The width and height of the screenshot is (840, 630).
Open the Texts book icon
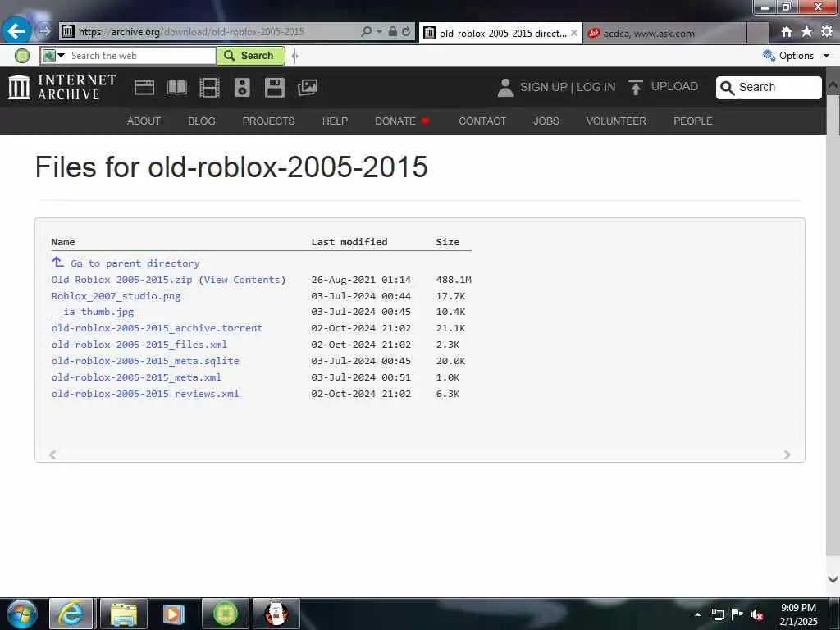point(177,87)
